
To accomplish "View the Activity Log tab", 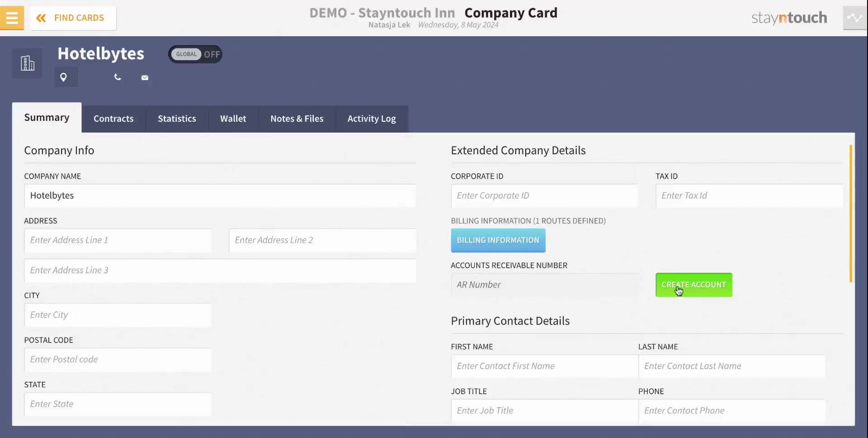I will [x=372, y=119].
